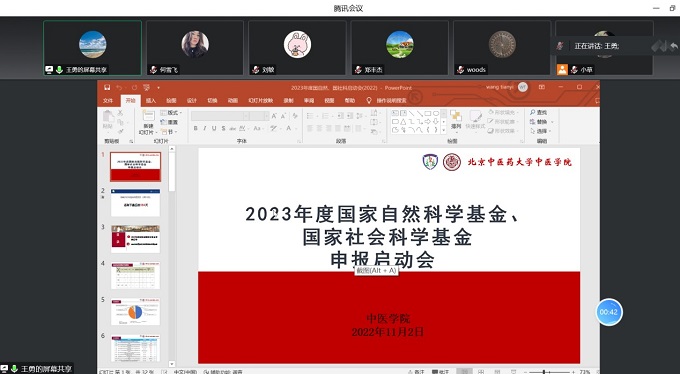The height and width of the screenshot is (374, 680).
Task: Expand the shapes gallery more arrow
Action: pos(443,130)
